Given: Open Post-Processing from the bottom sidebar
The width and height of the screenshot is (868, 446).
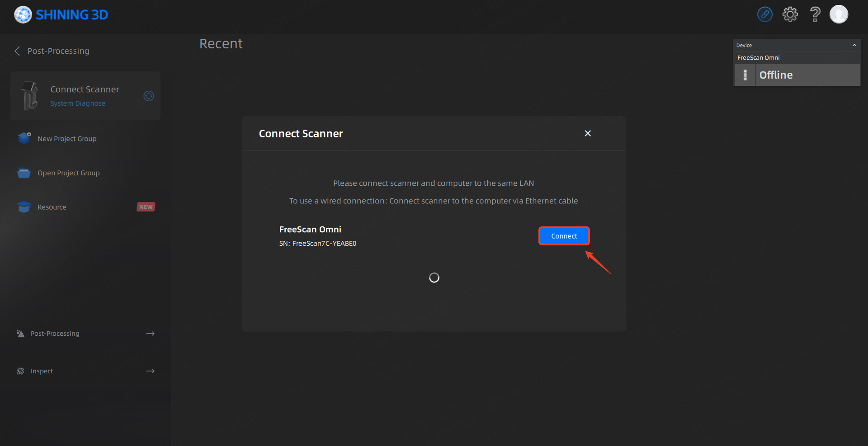Looking at the screenshot, I should 55,333.
